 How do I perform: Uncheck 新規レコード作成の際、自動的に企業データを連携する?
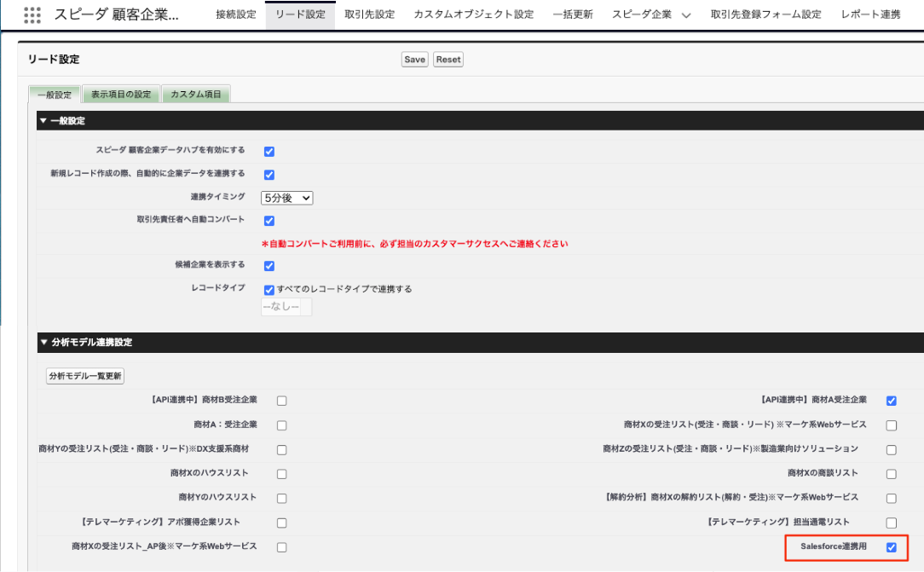[x=269, y=173]
